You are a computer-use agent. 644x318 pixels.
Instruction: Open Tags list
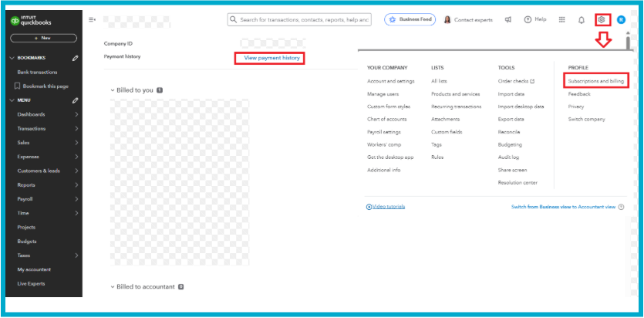[437, 144]
